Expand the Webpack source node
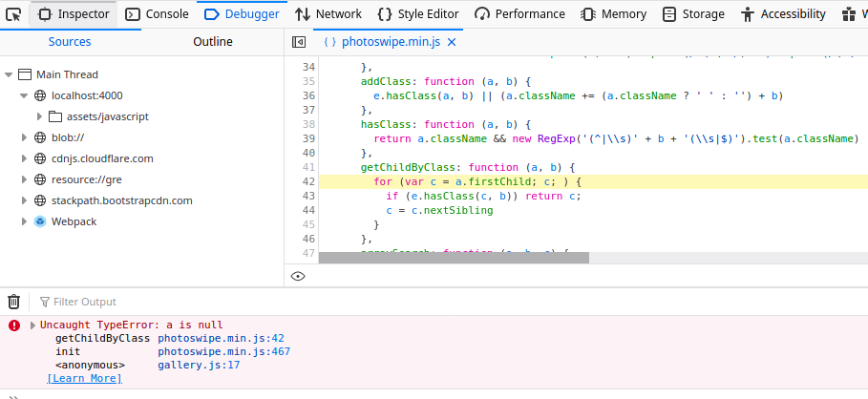Image resolution: width=868 pixels, height=399 pixels. pos(24,221)
